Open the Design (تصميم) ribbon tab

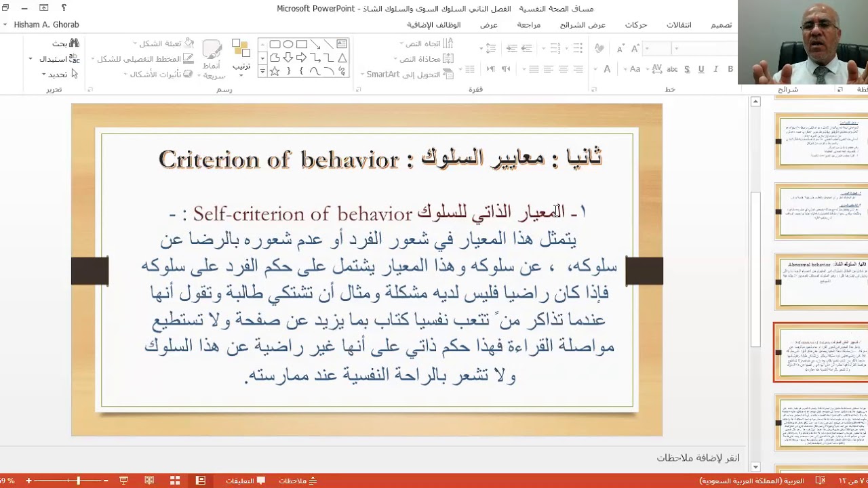721,25
